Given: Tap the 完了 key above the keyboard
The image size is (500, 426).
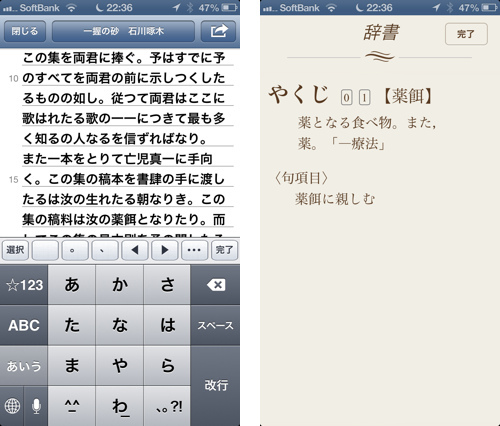Looking at the screenshot, I should click(x=224, y=250).
